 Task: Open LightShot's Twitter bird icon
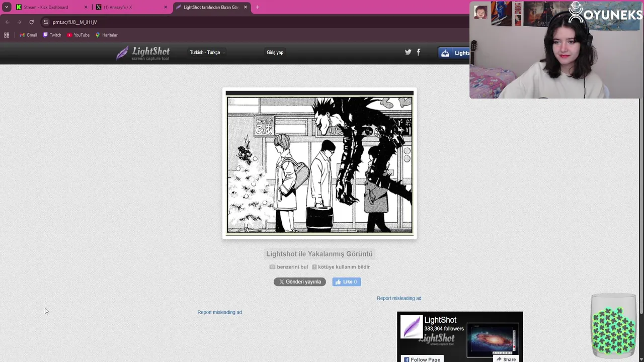[408, 52]
